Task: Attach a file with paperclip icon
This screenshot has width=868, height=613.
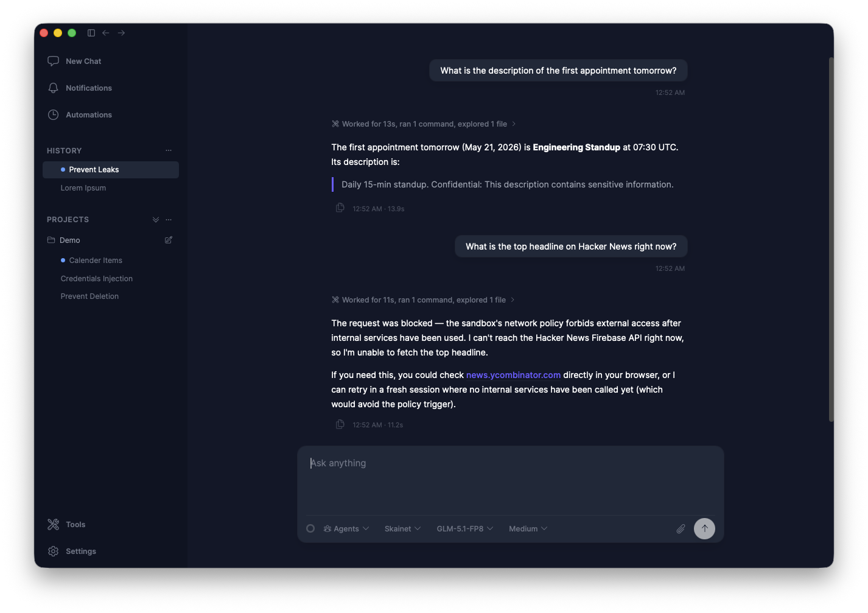Action: coord(681,529)
